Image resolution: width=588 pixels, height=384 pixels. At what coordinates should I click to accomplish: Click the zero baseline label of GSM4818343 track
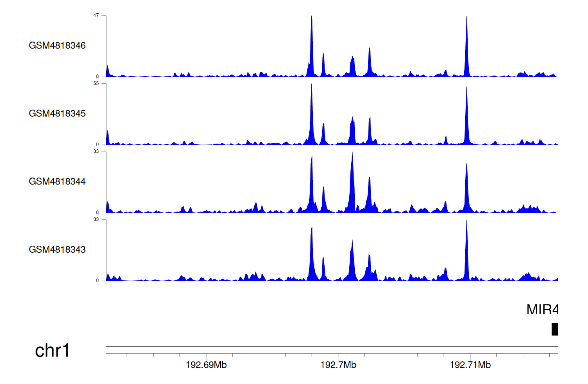(98, 281)
